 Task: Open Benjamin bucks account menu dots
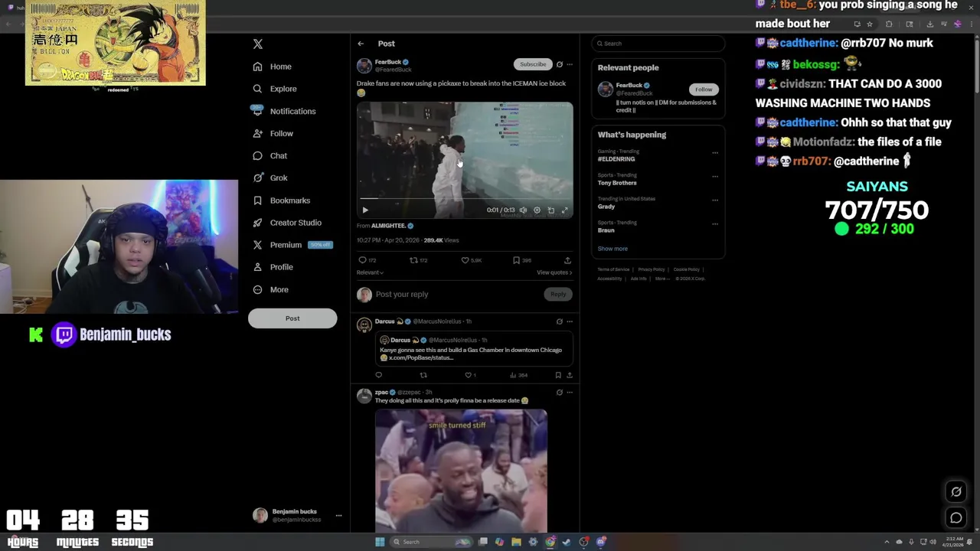click(x=338, y=516)
